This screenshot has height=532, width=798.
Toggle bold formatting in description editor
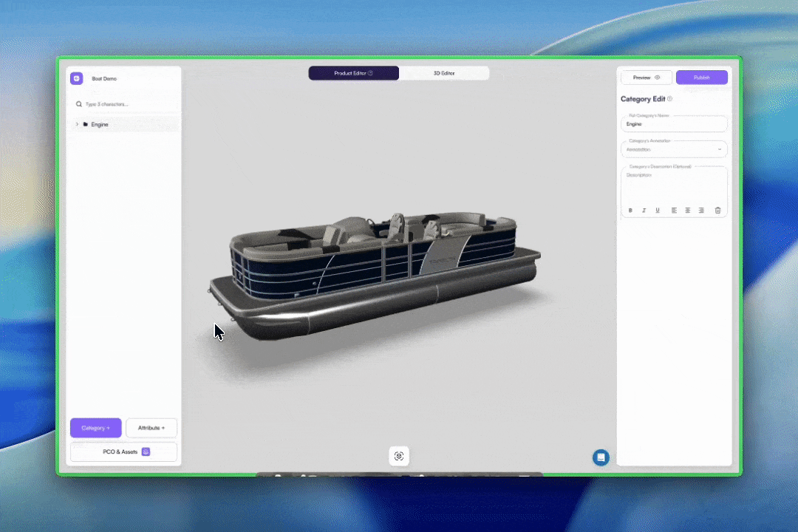click(x=630, y=211)
